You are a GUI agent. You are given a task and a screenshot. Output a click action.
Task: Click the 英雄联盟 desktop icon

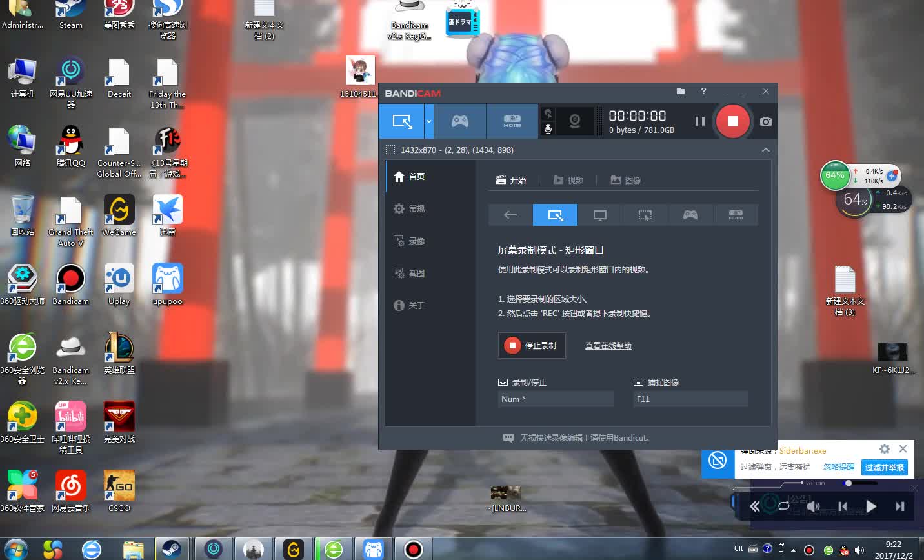click(x=119, y=354)
